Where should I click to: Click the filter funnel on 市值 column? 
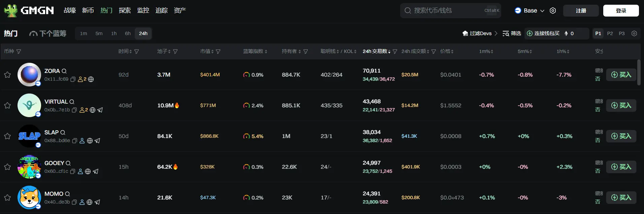[218, 52]
